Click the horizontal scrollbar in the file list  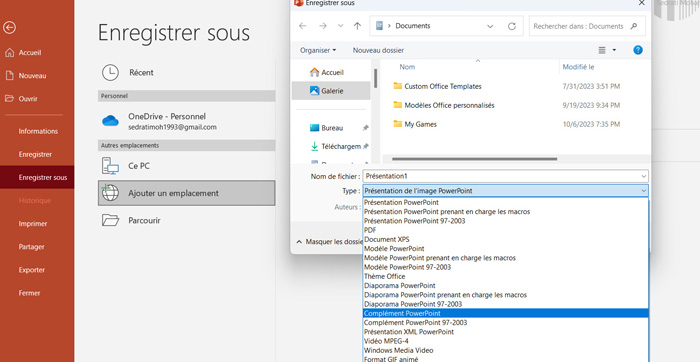[x=474, y=158]
